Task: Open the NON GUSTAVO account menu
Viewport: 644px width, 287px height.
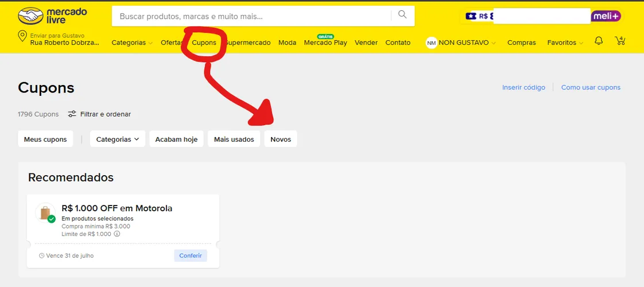Action: [467, 42]
